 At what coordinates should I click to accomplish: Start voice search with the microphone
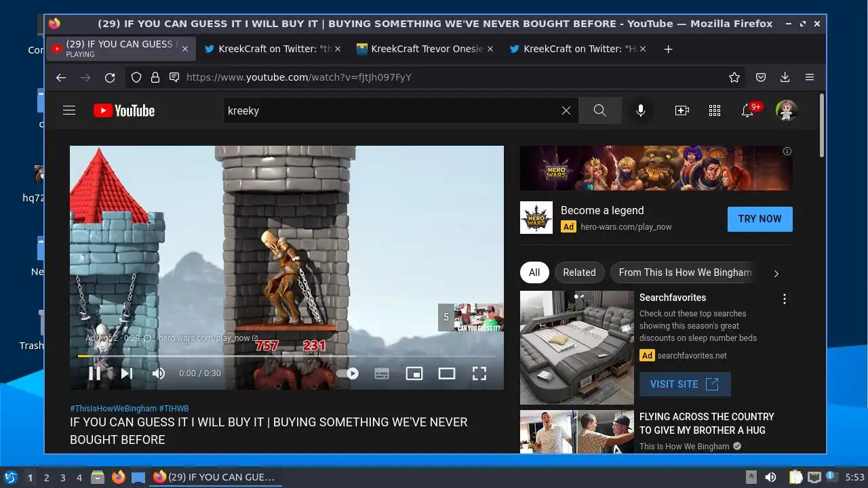(641, 110)
